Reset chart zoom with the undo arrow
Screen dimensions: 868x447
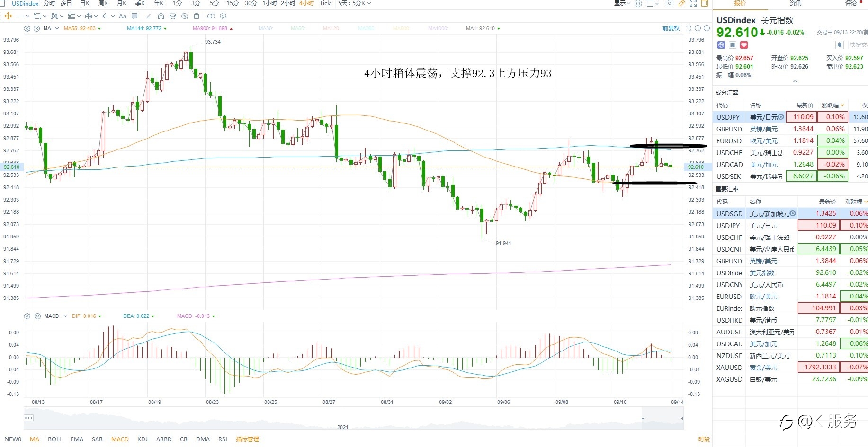pos(689,28)
